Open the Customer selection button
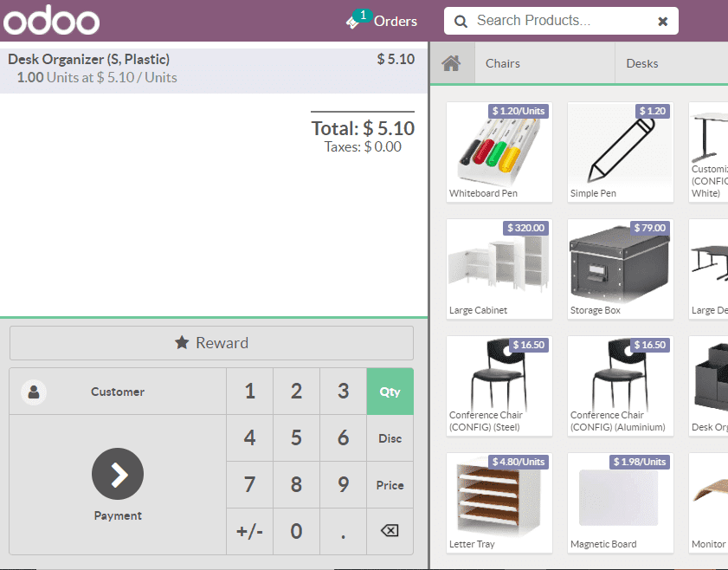This screenshot has width=728, height=570. click(118, 392)
